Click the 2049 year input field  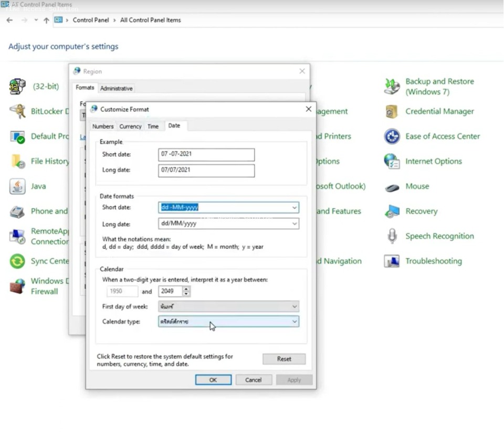point(170,291)
